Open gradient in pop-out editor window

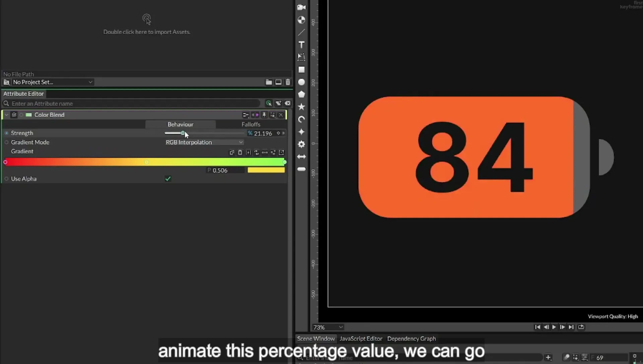pyautogui.click(x=281, y=153)
